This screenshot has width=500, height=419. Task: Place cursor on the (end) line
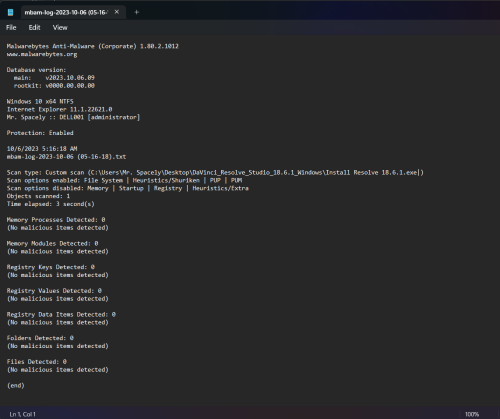(16, 385)
